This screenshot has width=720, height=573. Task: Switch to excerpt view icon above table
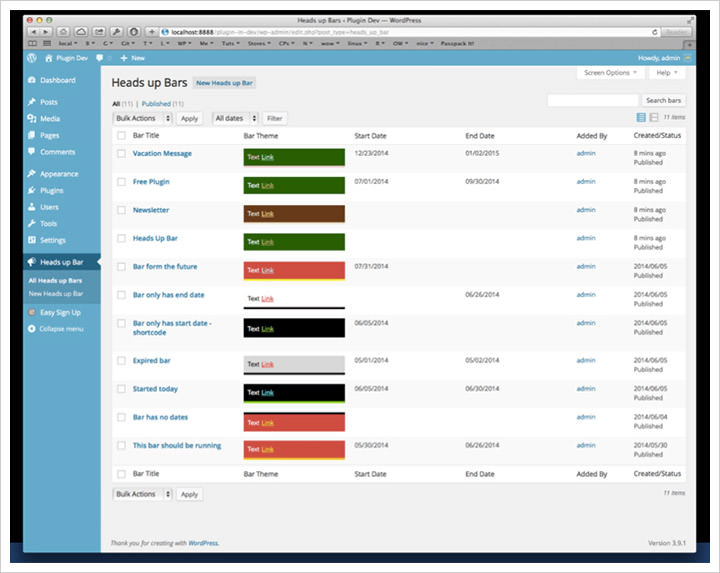click(x=654, y=118)
